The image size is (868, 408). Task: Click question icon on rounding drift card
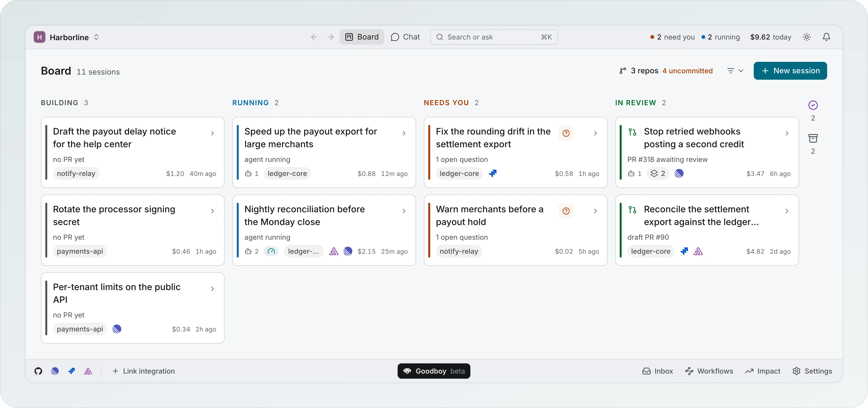click(566, 133)
